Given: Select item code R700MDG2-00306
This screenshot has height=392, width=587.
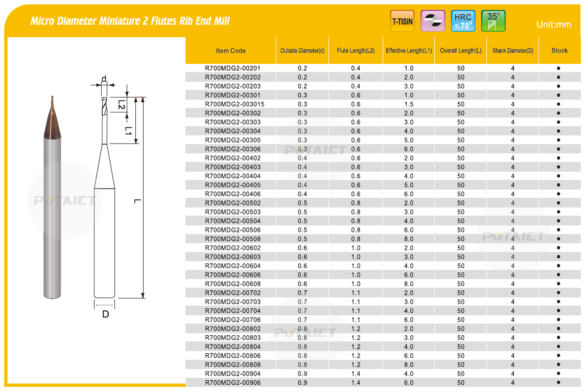Looking at the screenshot, I should (x=232, y=149).
